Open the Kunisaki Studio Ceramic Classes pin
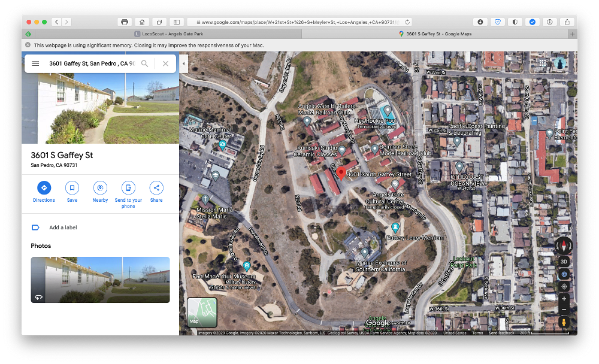599x364 pixels. [x=342, y=150]
